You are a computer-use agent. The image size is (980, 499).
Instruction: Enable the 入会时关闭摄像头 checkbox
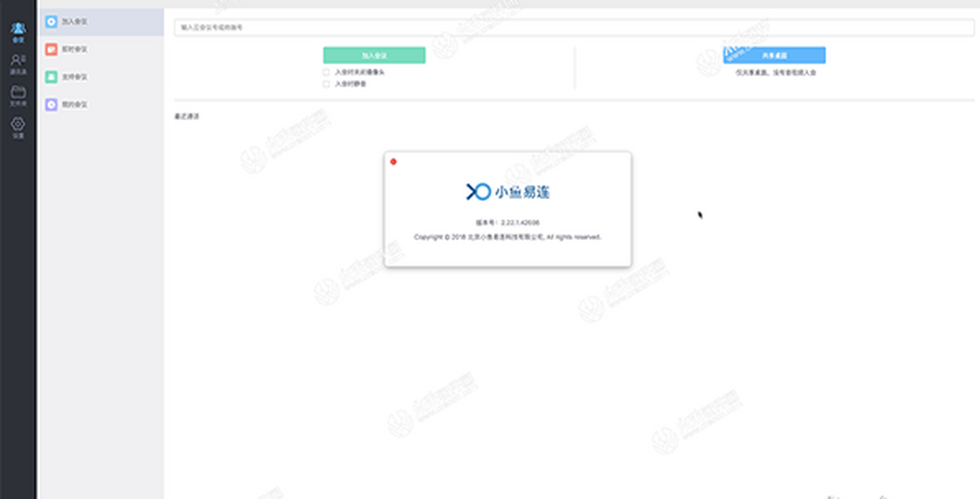click(327, 72)
